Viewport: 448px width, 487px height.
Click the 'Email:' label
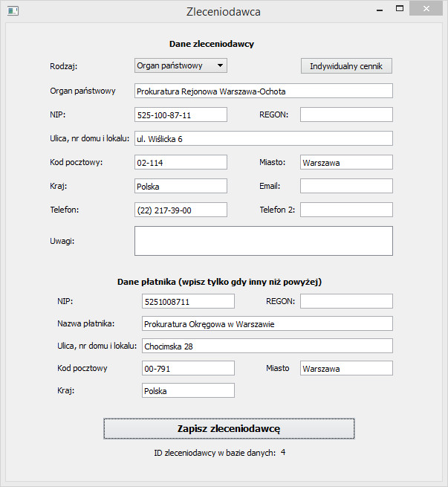[x=270, y=186]
